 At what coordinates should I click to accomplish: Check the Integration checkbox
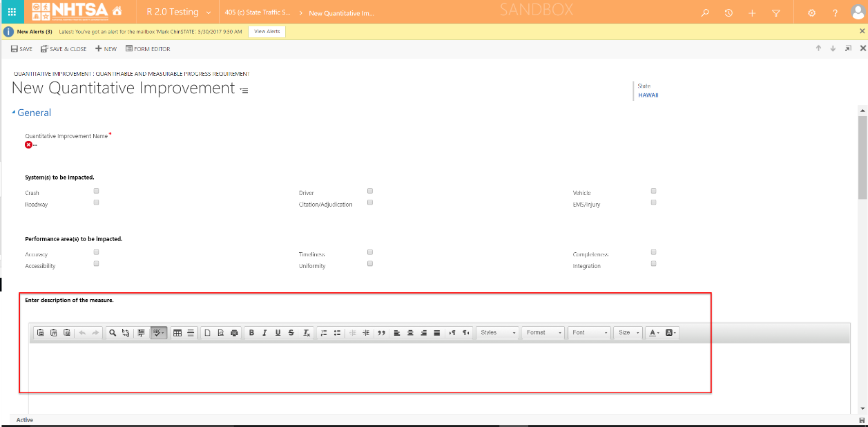point(653,263)
